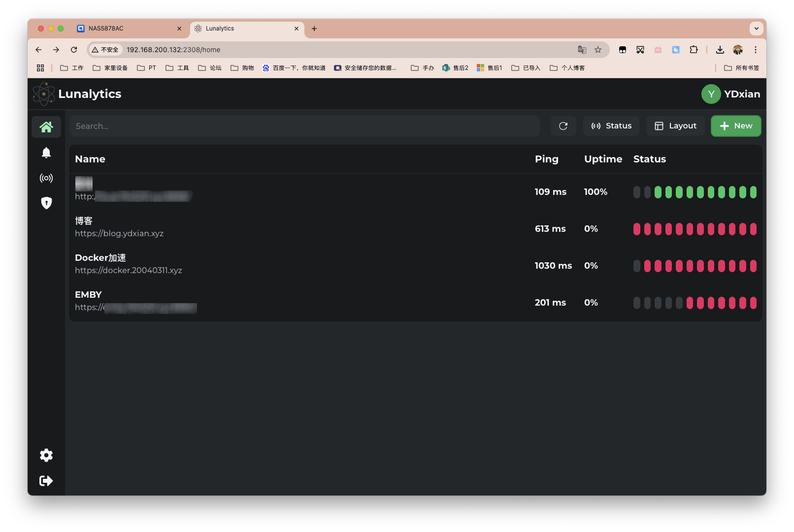
Task: Open the Status filter dropdown
Action: coord(611,126)
